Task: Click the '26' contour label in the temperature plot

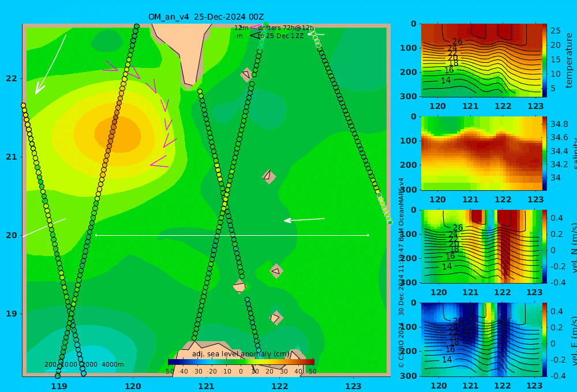Action: 457,42
